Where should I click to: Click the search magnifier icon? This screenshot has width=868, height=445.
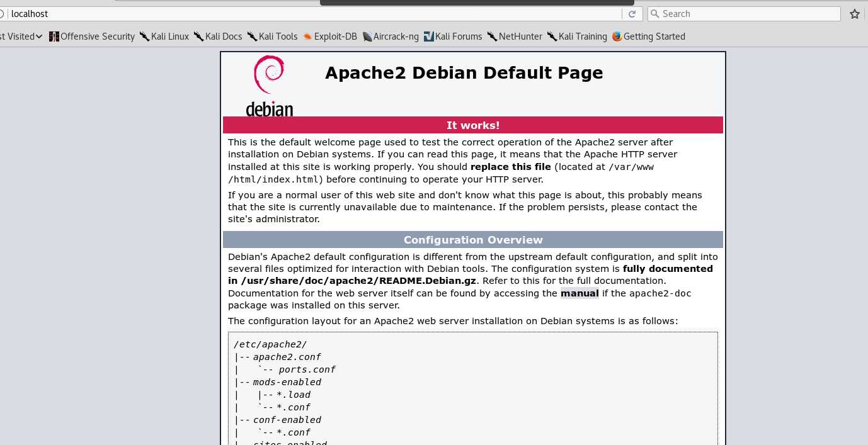coord(654,14)
